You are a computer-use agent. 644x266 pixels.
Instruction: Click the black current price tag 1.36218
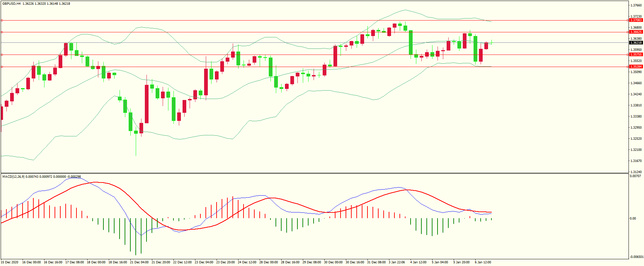636,43
